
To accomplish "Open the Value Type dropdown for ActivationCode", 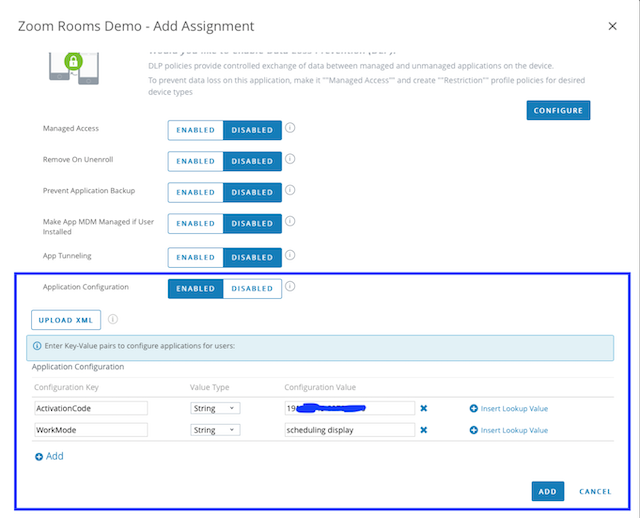I will (x=215, y=408).
